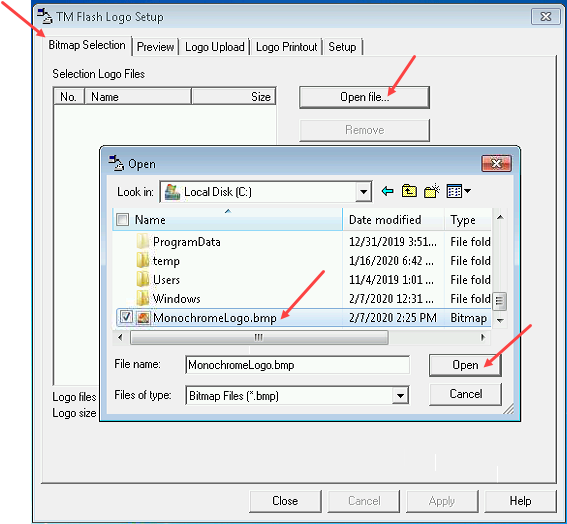567x524 pixels.
Task: Click the MonochromeLogo.bmp bitmap file icon
Action: tap(144, 318)
